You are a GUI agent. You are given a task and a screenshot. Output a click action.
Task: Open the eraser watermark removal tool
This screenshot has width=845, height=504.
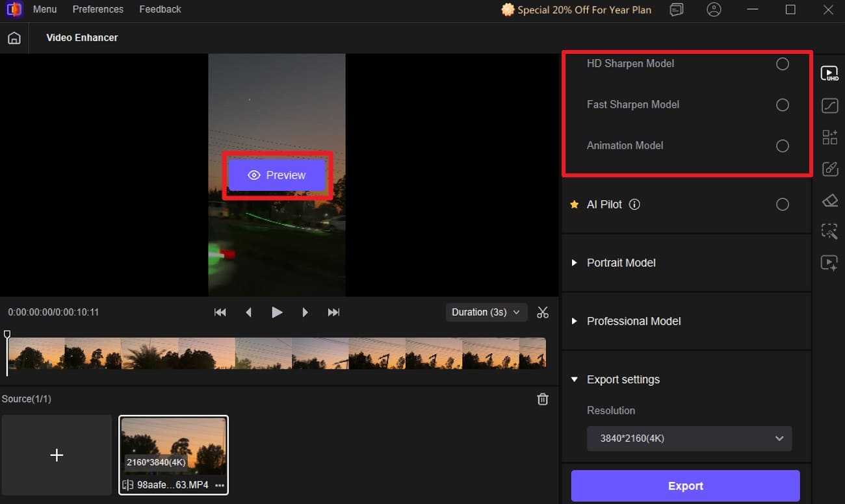coord(829,200)
